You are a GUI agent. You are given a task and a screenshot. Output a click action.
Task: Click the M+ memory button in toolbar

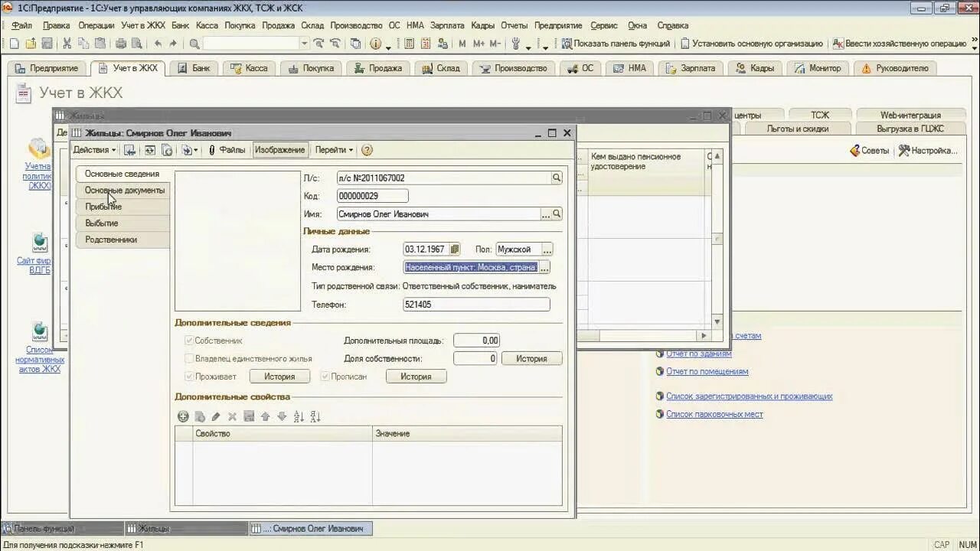(479, 44)
